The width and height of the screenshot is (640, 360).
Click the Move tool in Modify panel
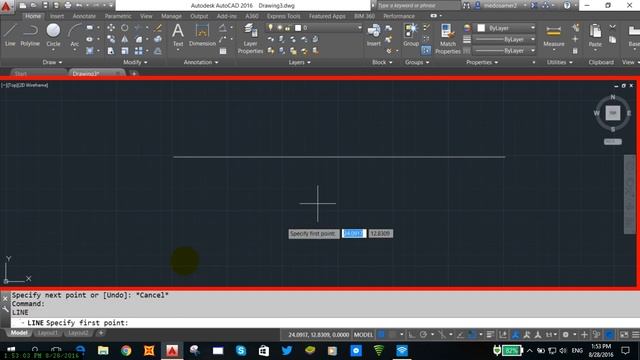111,28
